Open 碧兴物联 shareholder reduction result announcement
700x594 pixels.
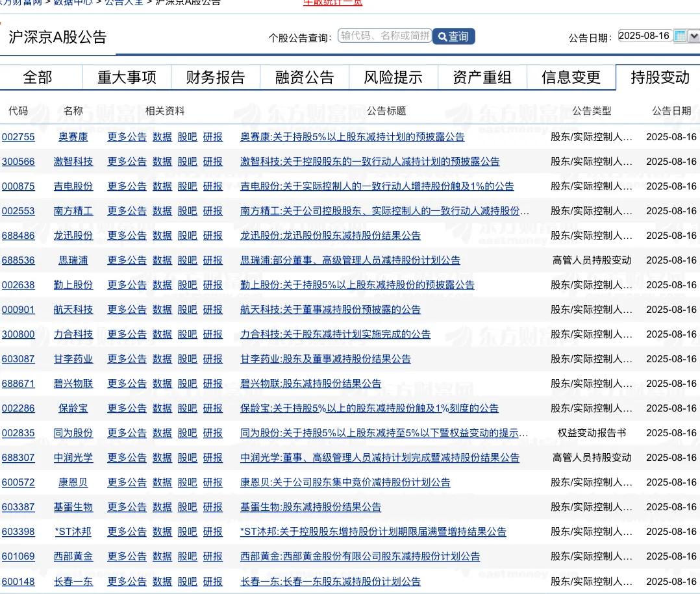(310, 384)
